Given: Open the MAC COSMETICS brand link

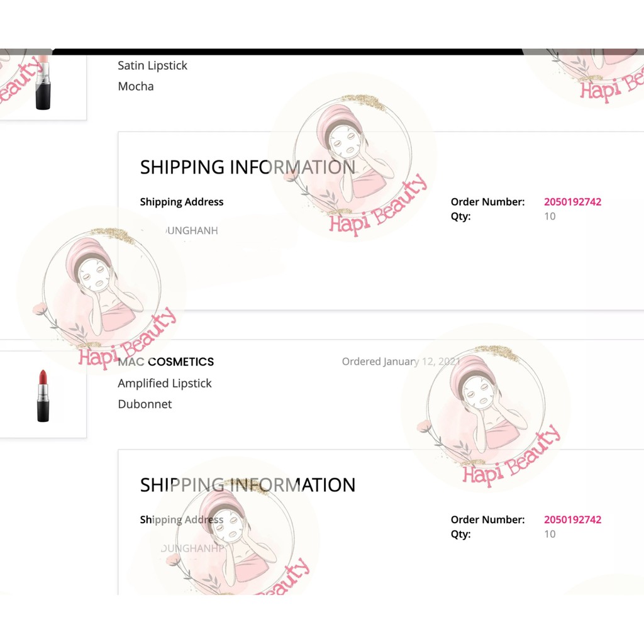Looking at the screenshot, I should coord(166,362).
